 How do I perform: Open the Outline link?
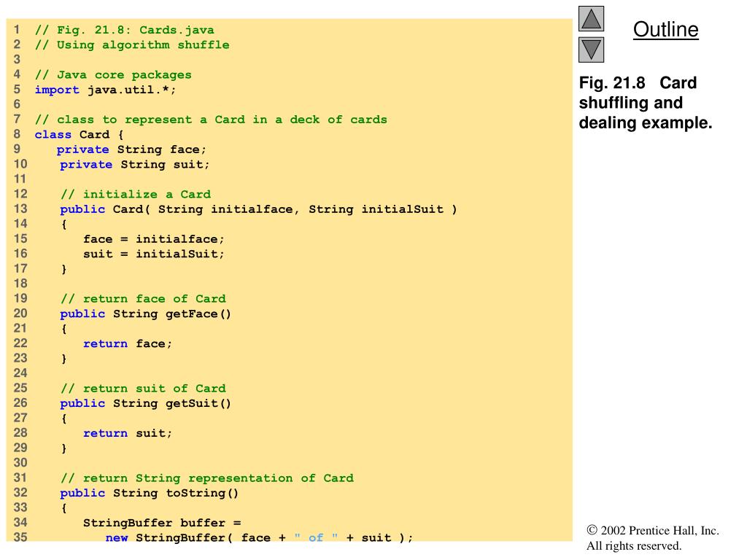(665, 29)
